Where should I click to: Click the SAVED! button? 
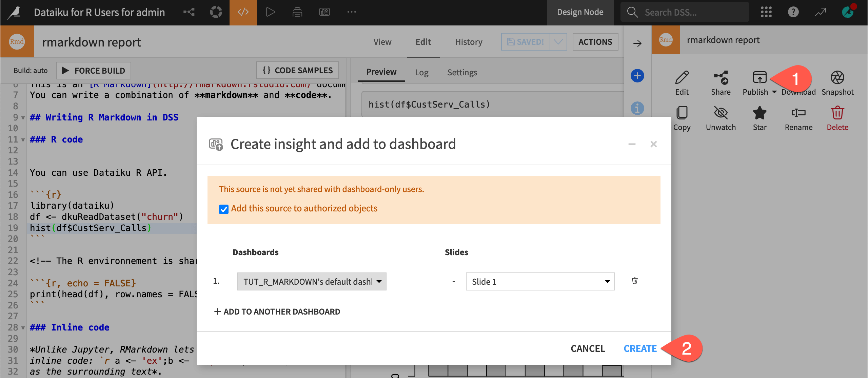(x=526, y=42)
